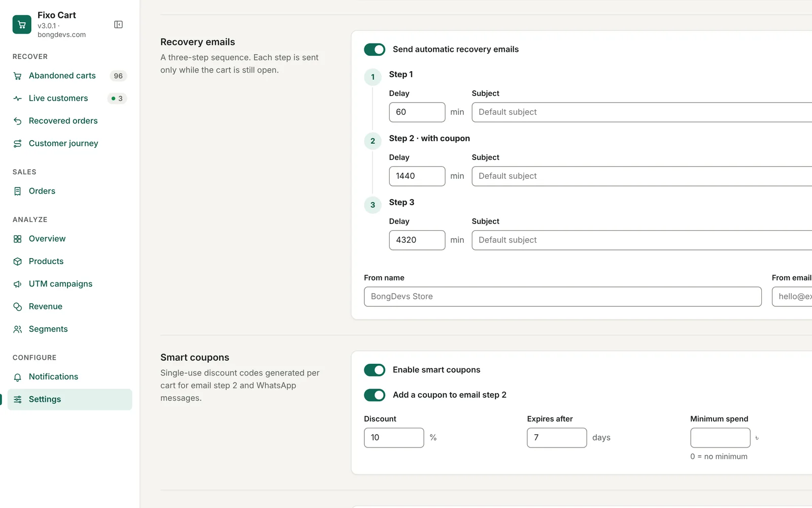Image resolution: width=812 pixels, height=508 pixels.
Task: Click the Settings sliders icon
Action: [x=18, y=399]
